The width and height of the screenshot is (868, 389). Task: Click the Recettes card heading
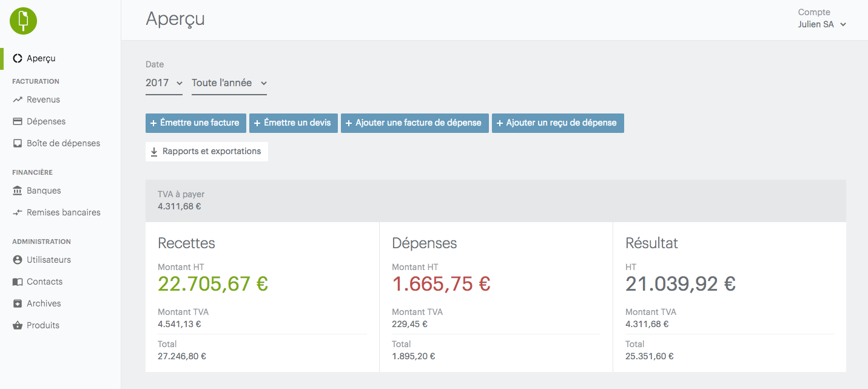[x=186, y=243]
